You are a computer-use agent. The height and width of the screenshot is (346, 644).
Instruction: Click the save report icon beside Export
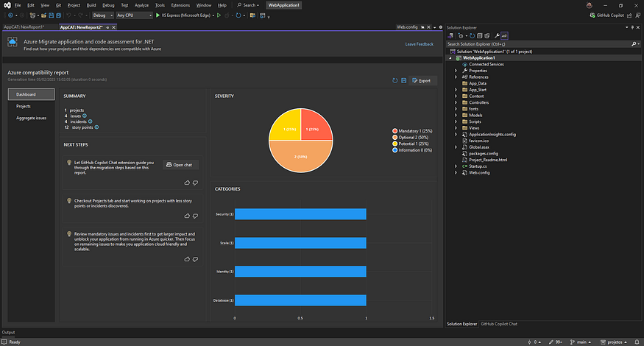pos(403,80)
